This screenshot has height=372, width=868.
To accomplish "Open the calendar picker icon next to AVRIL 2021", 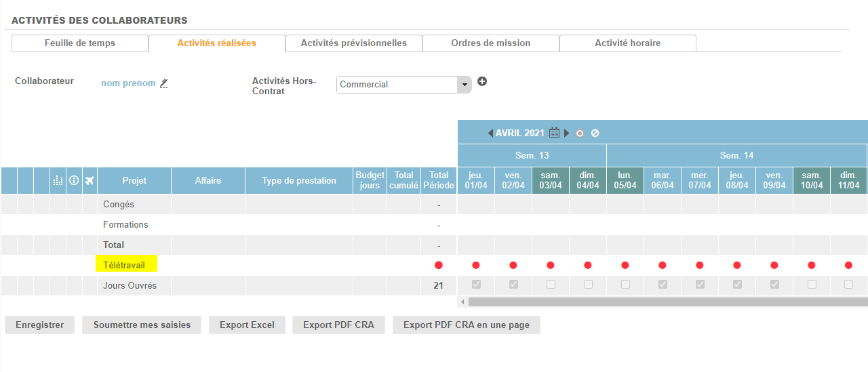I will (x=554, y=133).
